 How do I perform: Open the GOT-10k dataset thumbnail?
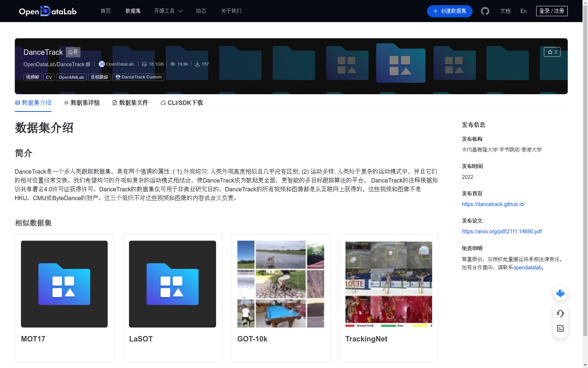281,284
